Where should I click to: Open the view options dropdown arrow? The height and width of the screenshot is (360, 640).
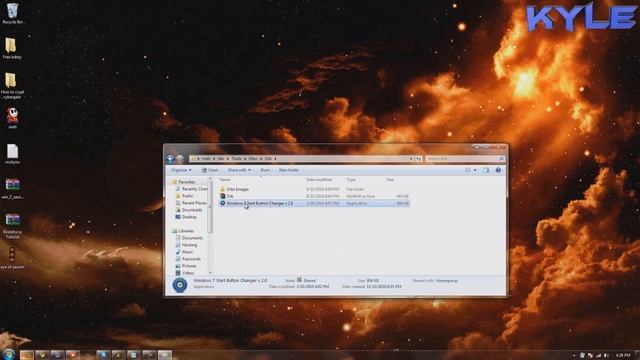475,170
